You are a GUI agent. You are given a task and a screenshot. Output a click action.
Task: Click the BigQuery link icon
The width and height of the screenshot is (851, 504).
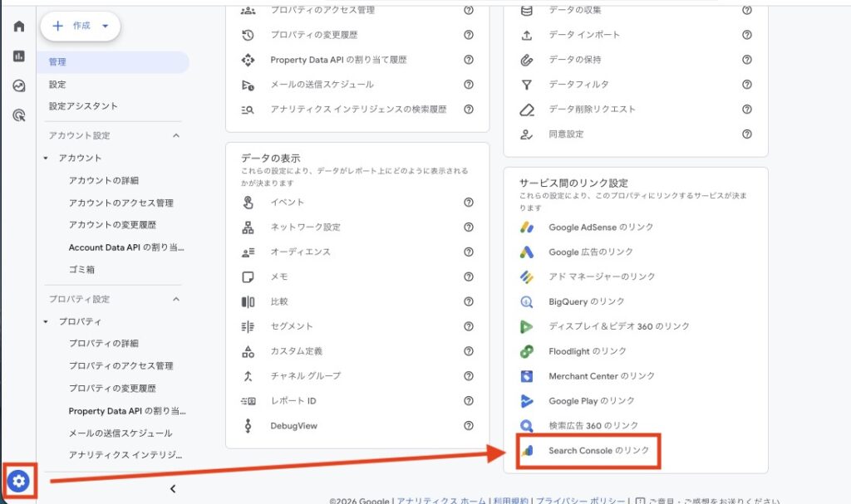(526, 301)
